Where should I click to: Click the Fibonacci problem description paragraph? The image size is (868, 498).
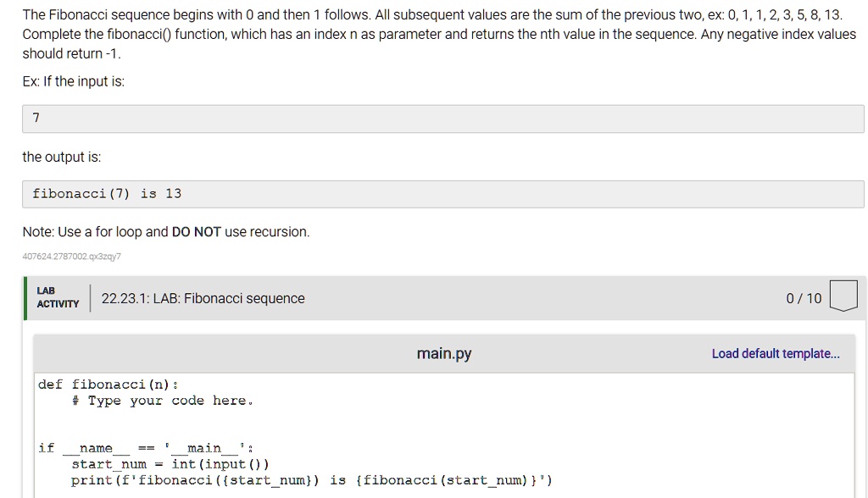pyautogui.click(x=439, y=35)
